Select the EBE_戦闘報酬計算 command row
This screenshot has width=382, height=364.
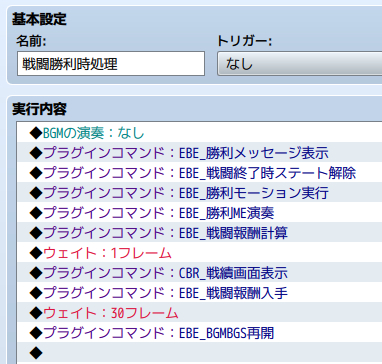point(199,233)
